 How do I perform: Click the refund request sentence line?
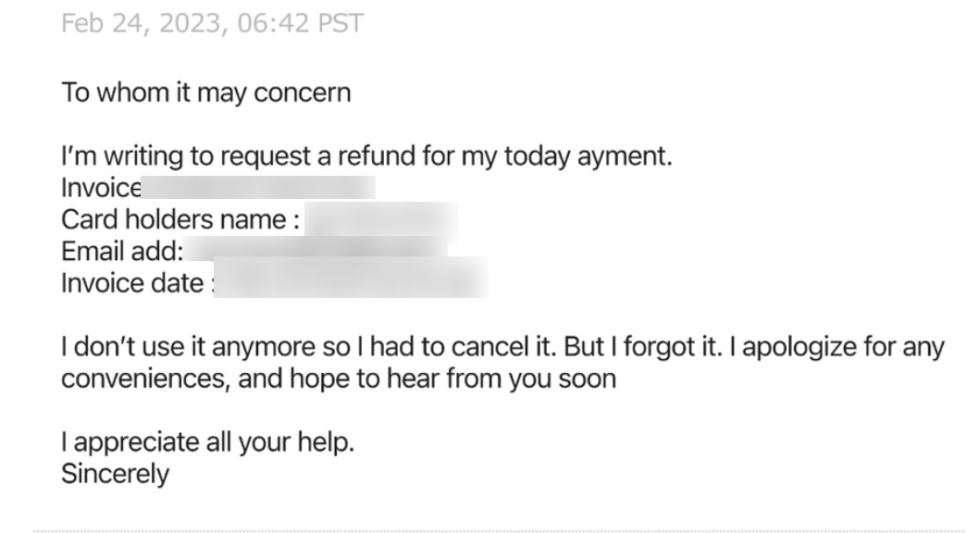point(367,156)
